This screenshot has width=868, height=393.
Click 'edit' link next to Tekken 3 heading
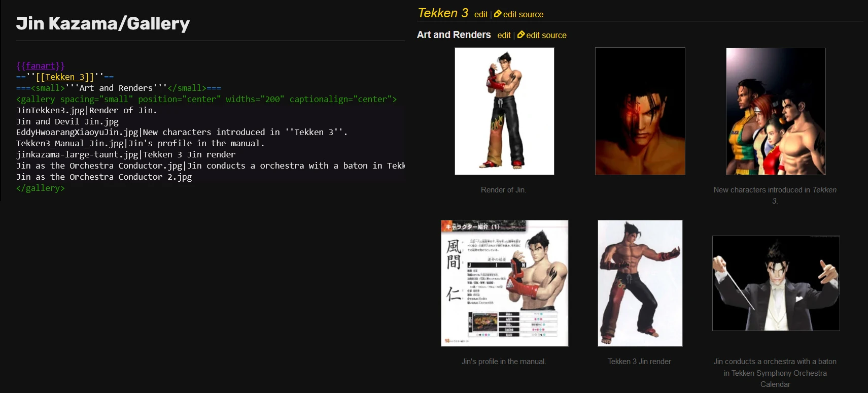481,15
